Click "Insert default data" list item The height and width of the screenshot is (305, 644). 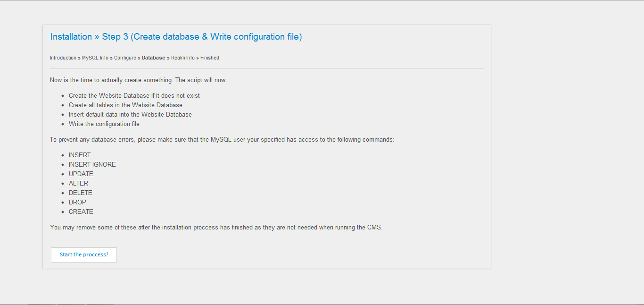130,115
